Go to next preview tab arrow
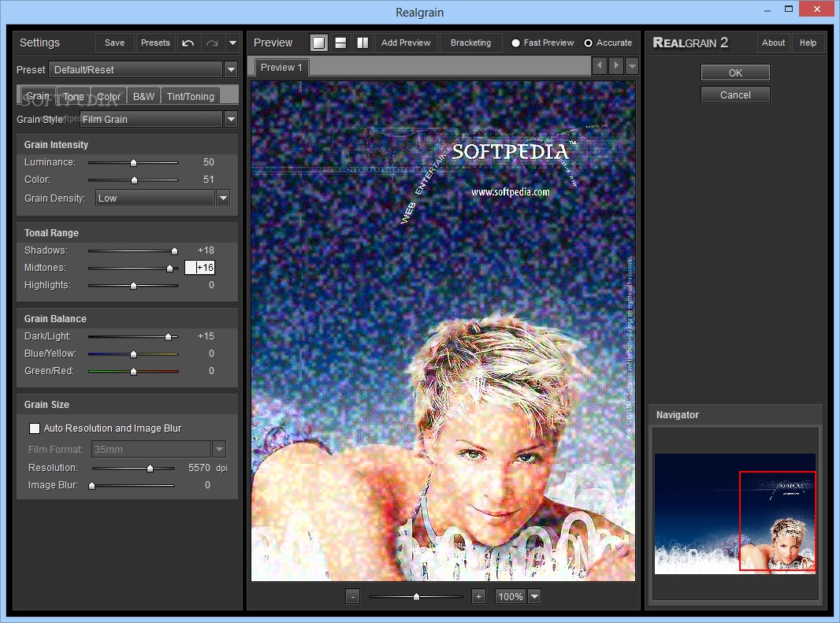Viewport: 840px width, 623px height. point(616,66)
